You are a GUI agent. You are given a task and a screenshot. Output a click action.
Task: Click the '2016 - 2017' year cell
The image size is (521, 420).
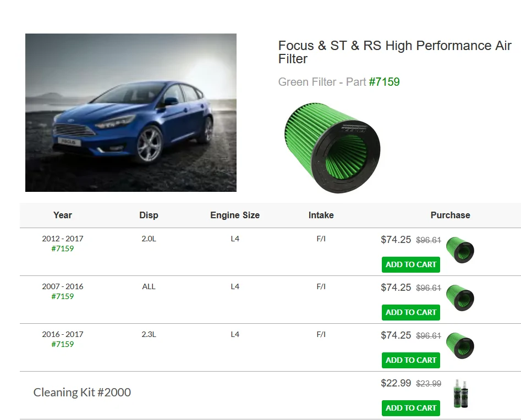pyautogui.click(x=63, y=334)
